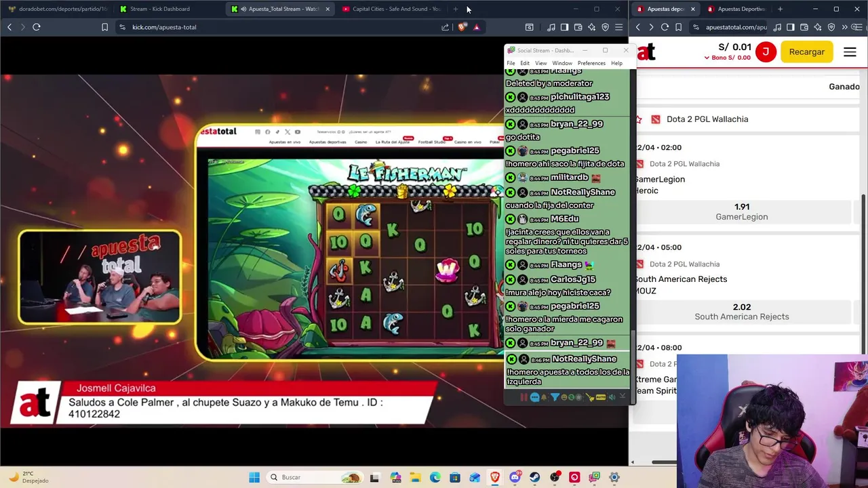
Task: Click the yellow broom clear icon in Social Stream
Action: click(590, 397)
